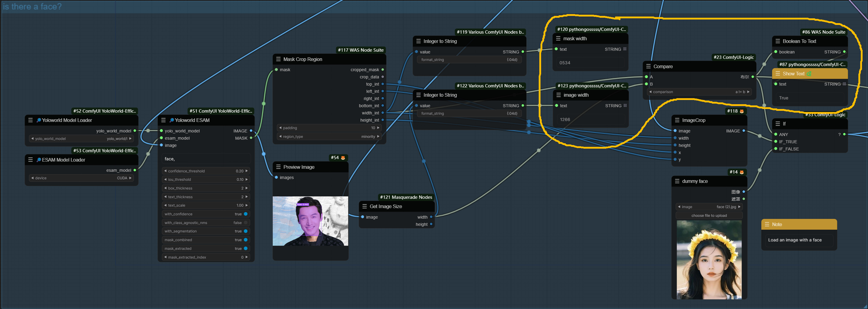Open the Boolean To Text node menu

778,41
